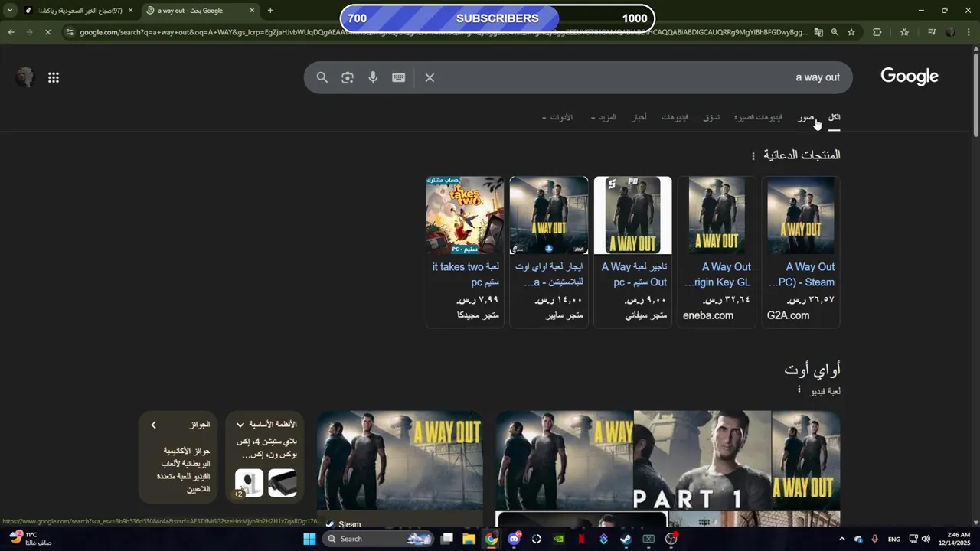980x551 pixels.
Task: Open the it takes two listing from متجر مجيدكا
Action: [465, 252]
